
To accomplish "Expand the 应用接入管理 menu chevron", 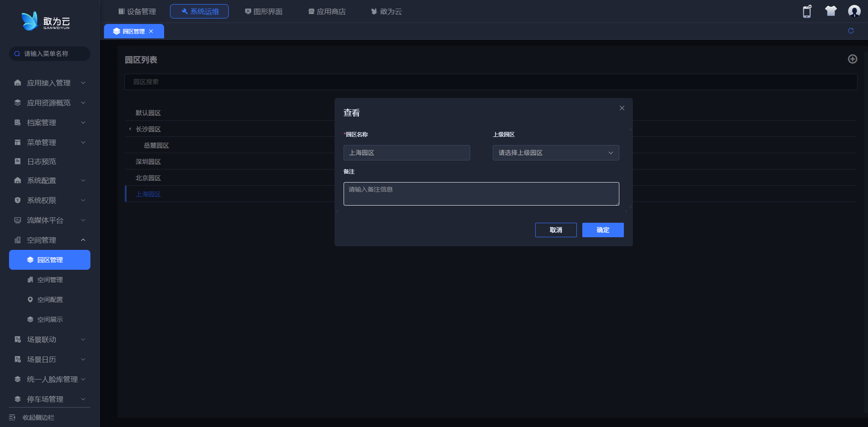I will [83, 83].
